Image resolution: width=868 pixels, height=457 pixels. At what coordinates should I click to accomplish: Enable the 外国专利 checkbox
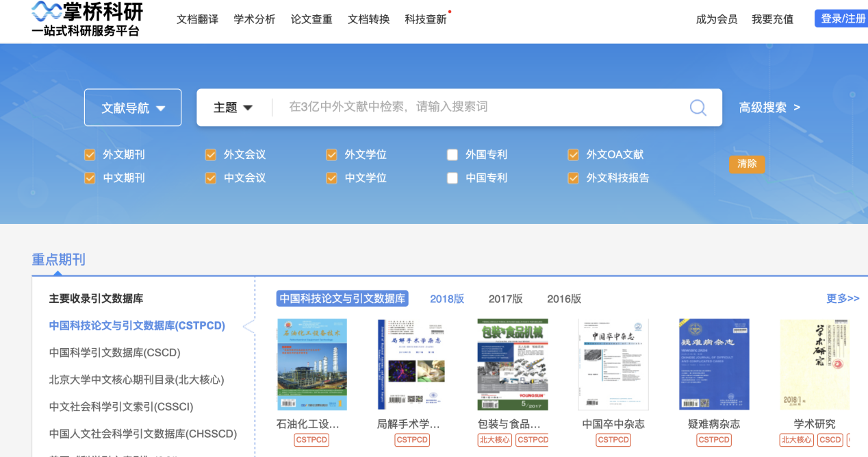[452, 154]
